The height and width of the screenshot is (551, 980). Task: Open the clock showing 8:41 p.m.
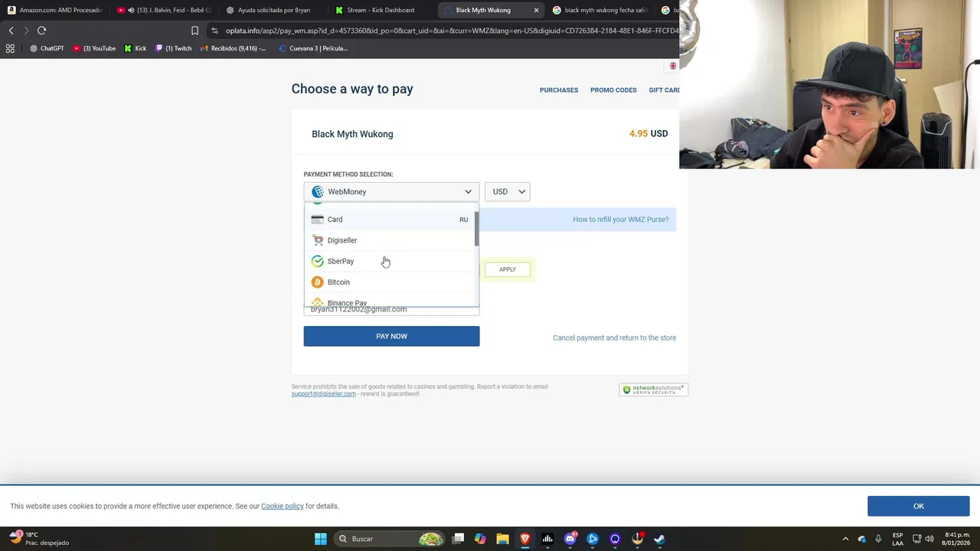(x=957, y=539)
